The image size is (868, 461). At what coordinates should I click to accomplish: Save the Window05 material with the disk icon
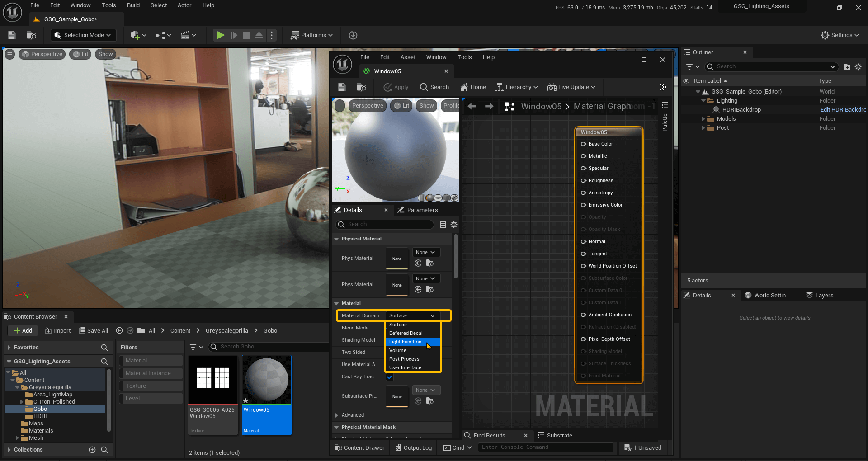342,87
